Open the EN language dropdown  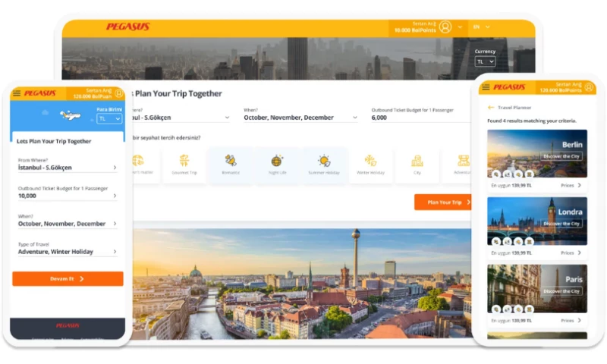[x=481, y=27]
